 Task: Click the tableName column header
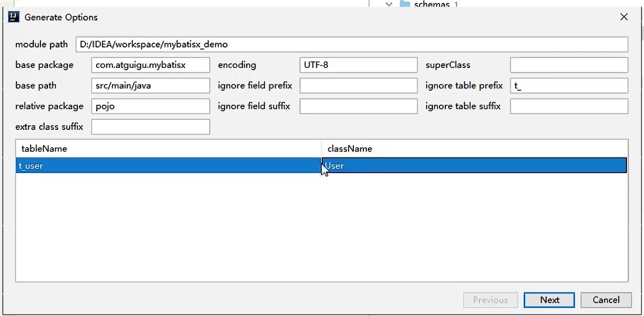click(x=168, y=149)
